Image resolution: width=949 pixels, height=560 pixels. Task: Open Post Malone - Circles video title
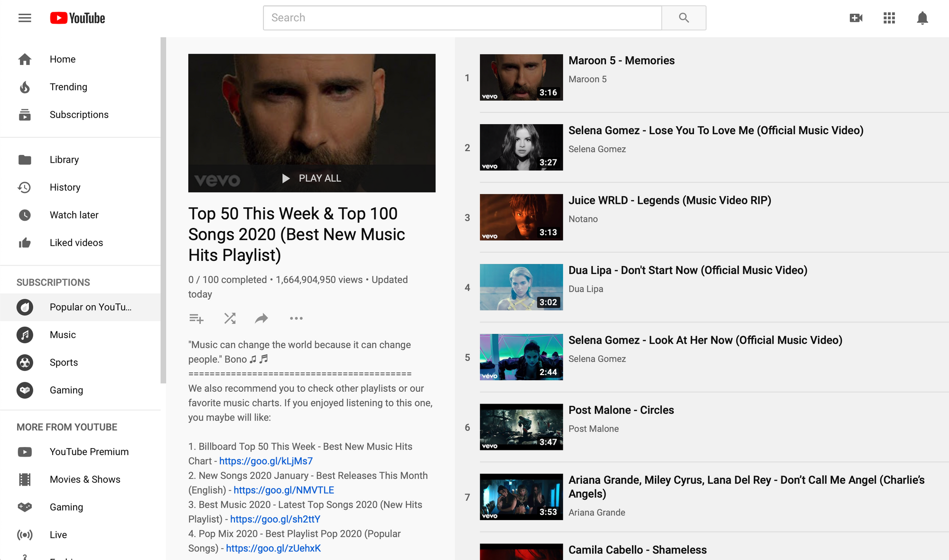621,410
